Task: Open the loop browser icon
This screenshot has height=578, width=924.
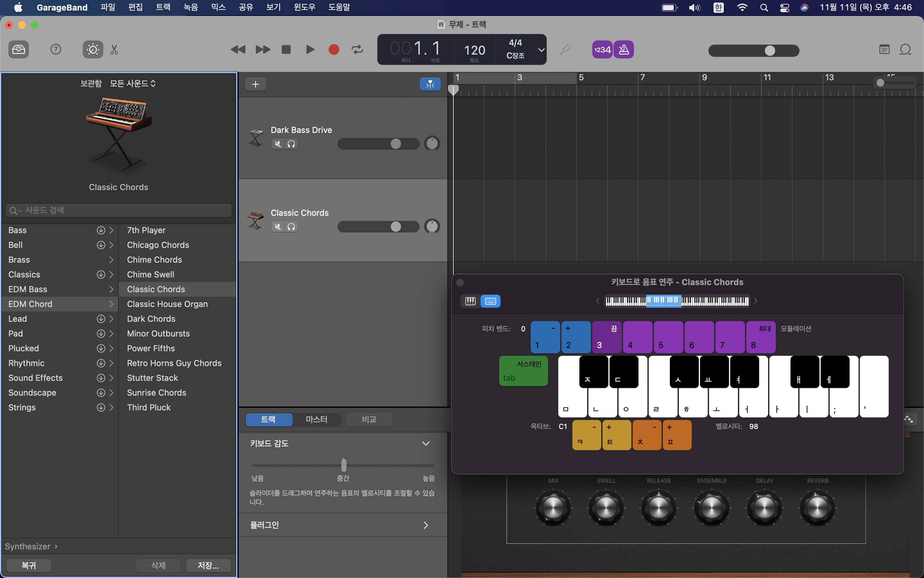Action: [x=905, y=50]
